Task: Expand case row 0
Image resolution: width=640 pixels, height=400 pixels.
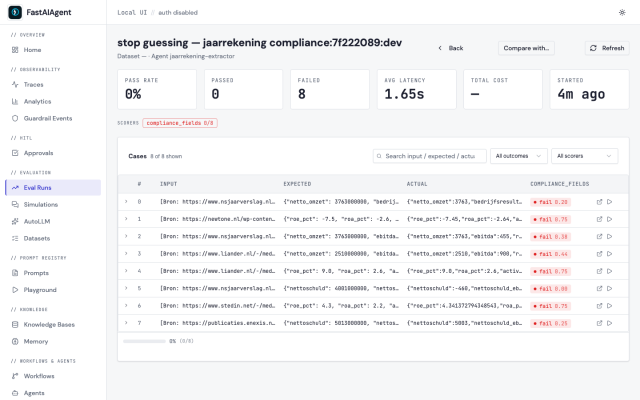Action: point(126,202)
